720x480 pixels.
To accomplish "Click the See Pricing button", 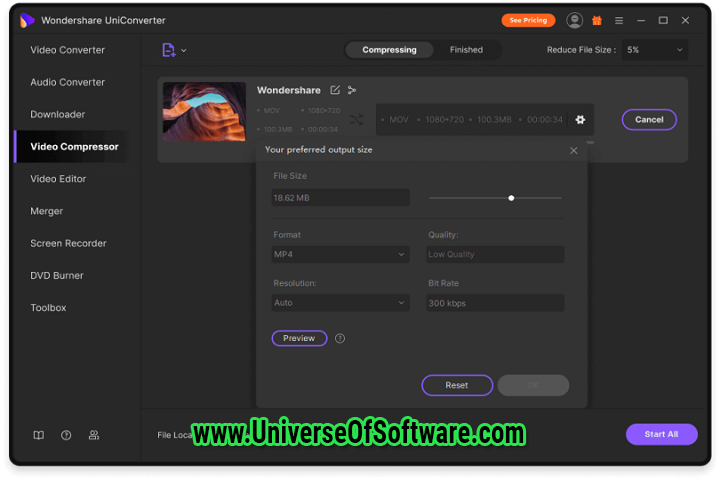I will pos(528,20).
